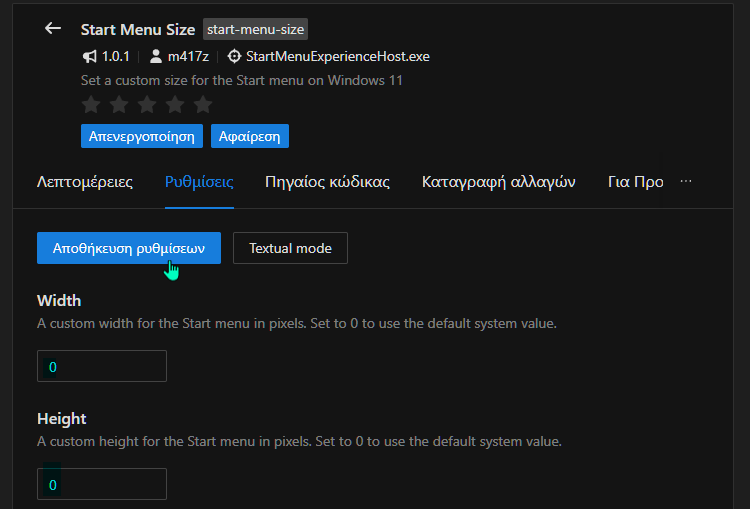The image size is (750, 509).
Task: Expand the tab overflow ellipsis menu
Action: (686, 181)
